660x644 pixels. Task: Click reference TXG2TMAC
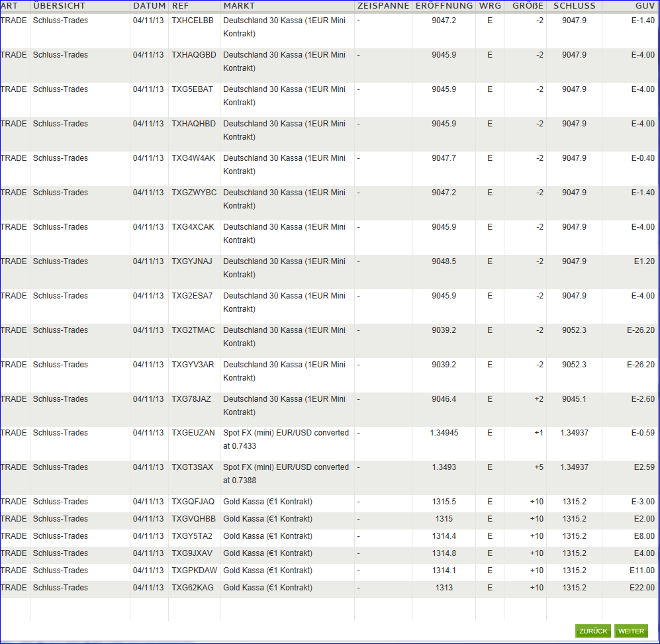click(193, 330)
